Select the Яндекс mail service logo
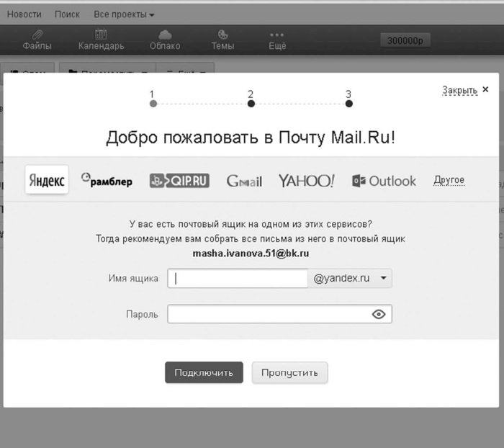 47,179
